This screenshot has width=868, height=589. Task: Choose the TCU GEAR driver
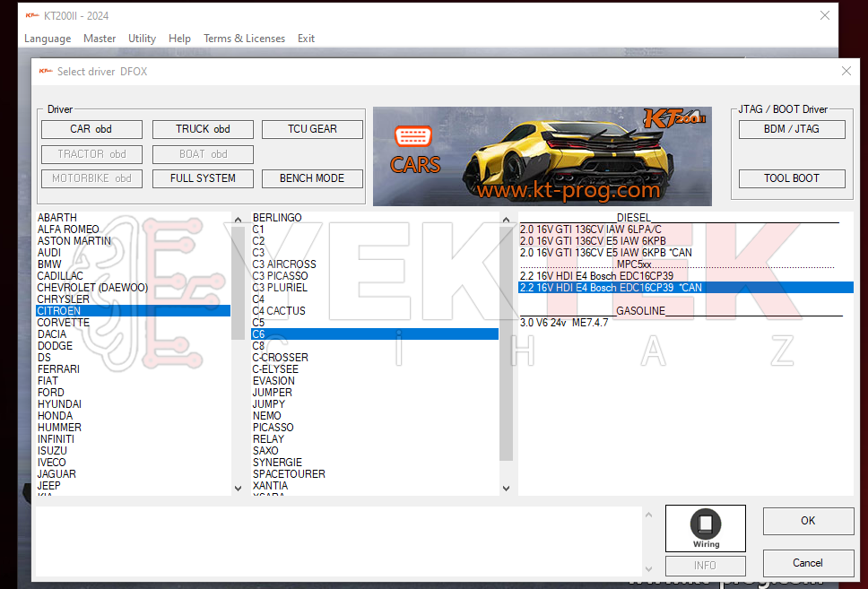click(312, 129)
